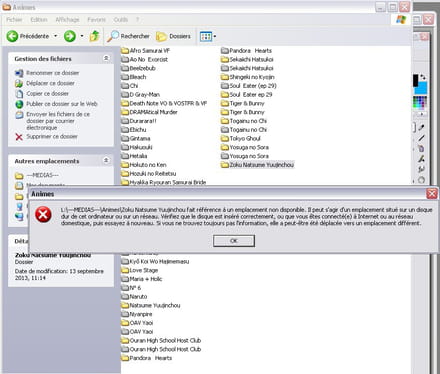Click the Copier ce dossier icon
The image size is (440, 374).
[x=19, y=94]
